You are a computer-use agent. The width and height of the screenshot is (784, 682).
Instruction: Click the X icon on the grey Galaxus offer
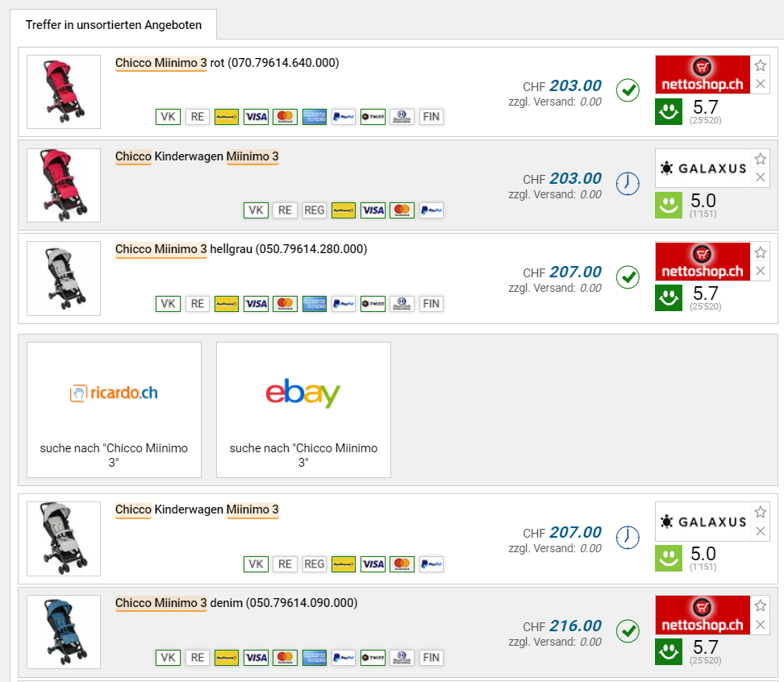(x=760, y=531)
